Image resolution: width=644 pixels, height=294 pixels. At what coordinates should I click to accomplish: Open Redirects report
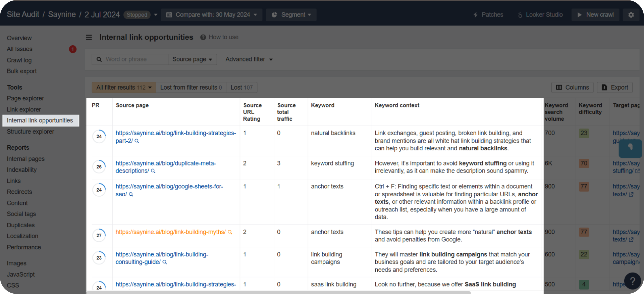click(19, 192)
